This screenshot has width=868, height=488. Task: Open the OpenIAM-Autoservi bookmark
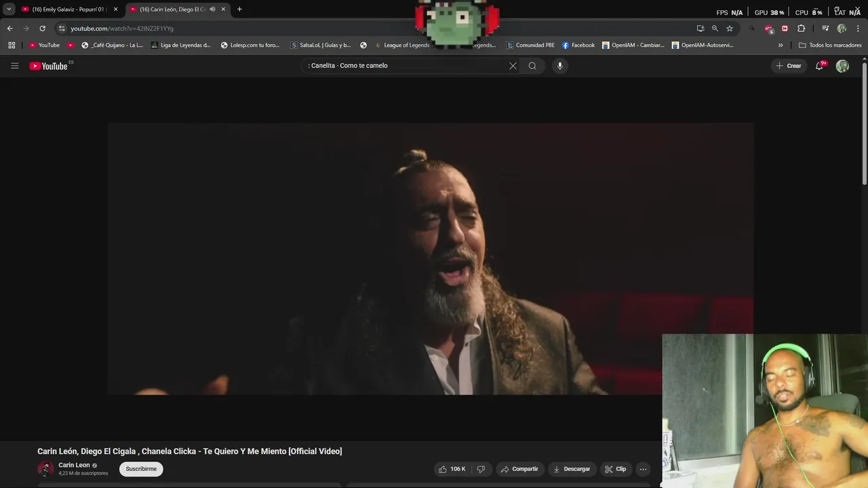(703, 45)
